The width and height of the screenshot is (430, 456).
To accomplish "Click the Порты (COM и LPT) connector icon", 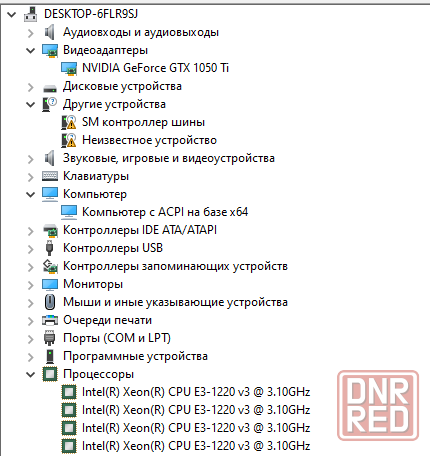I will (x=50, y=338).
